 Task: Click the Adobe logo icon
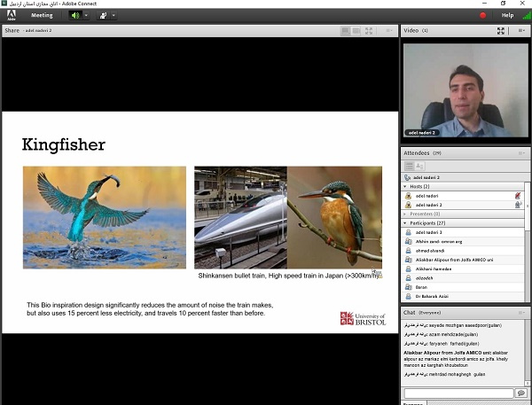pos(12,15)
